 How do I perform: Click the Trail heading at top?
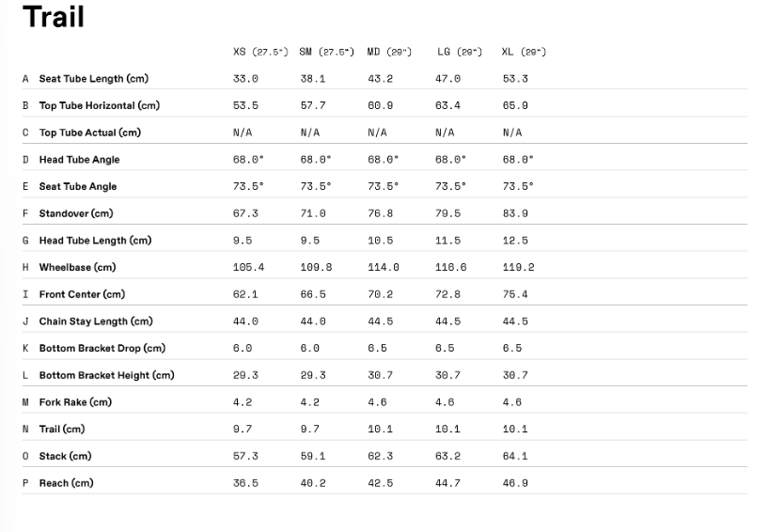click(54, 17)
